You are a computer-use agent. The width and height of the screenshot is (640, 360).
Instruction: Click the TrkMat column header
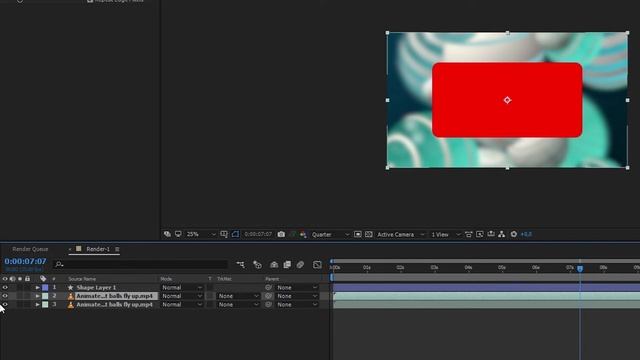point(224,279)
